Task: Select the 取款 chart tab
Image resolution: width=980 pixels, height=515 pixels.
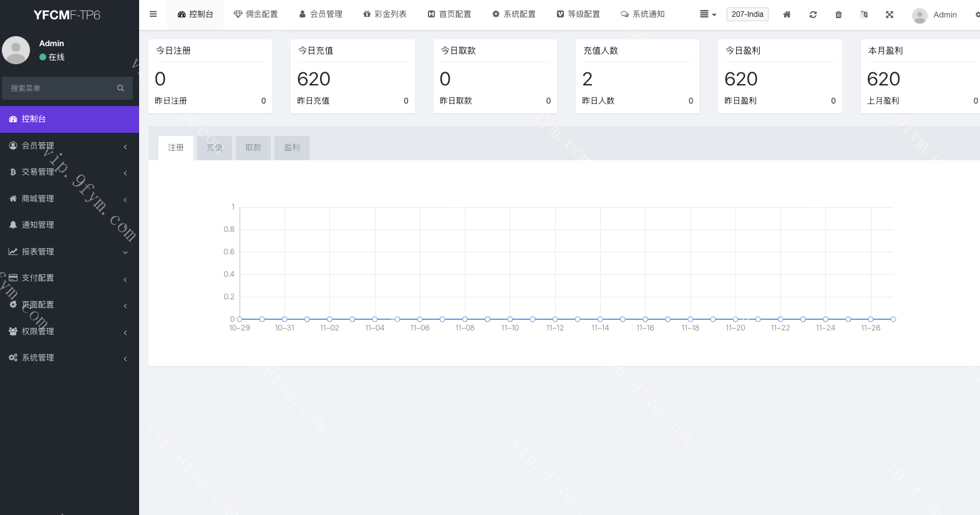Action: click(x=253, y=148)
